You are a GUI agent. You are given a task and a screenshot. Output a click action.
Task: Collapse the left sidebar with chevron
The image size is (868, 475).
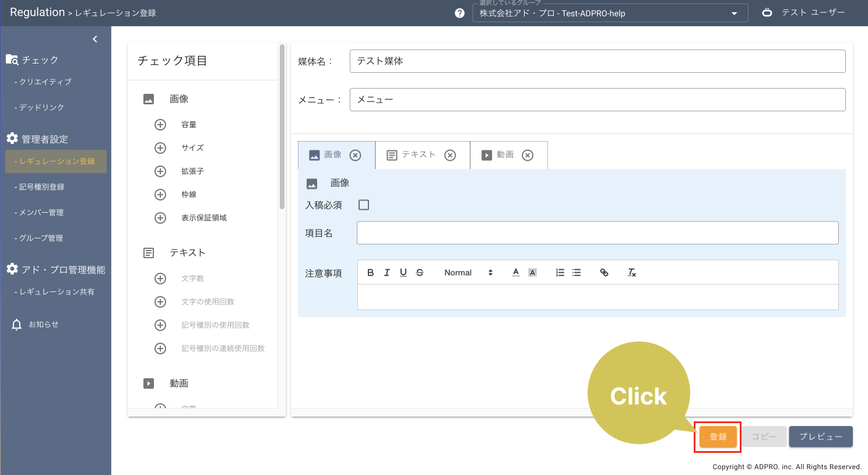[x=95, y=39]
